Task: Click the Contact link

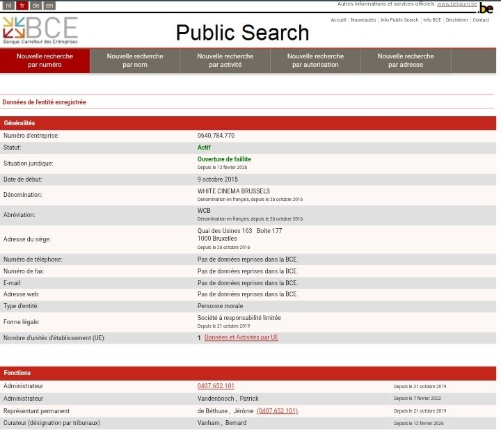Action: point(481,20)
